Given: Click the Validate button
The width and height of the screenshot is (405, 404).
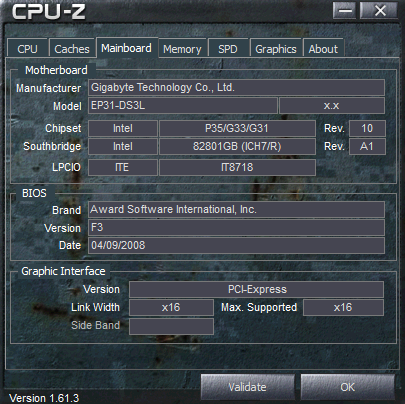Looking at the screenshot, I should click(x=247, y=387).
